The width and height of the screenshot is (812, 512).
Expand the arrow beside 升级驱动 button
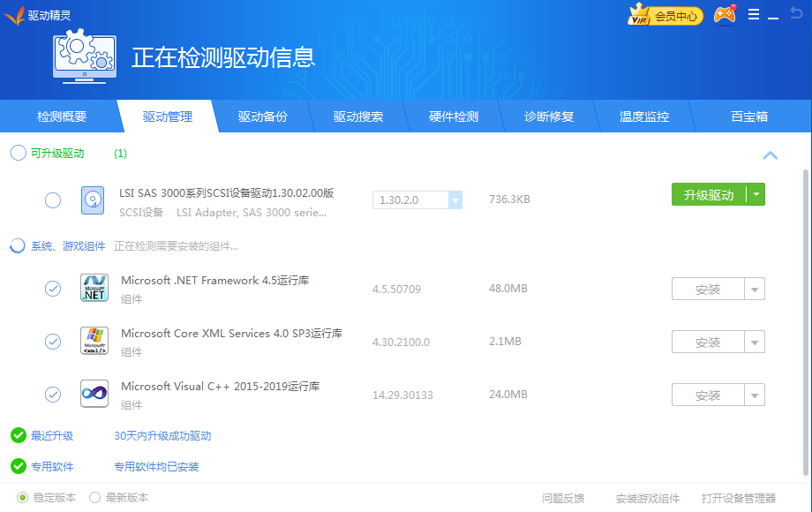tap(756, 195)
